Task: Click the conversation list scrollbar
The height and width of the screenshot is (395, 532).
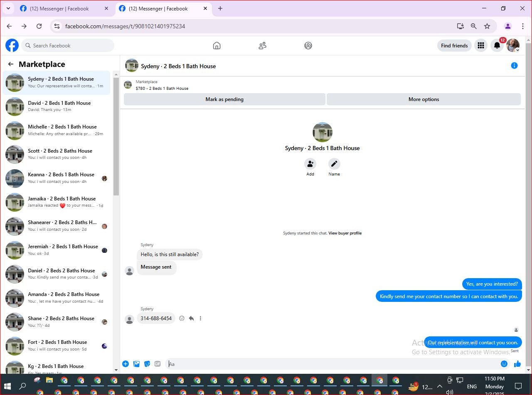Action: tap(116, 136)
